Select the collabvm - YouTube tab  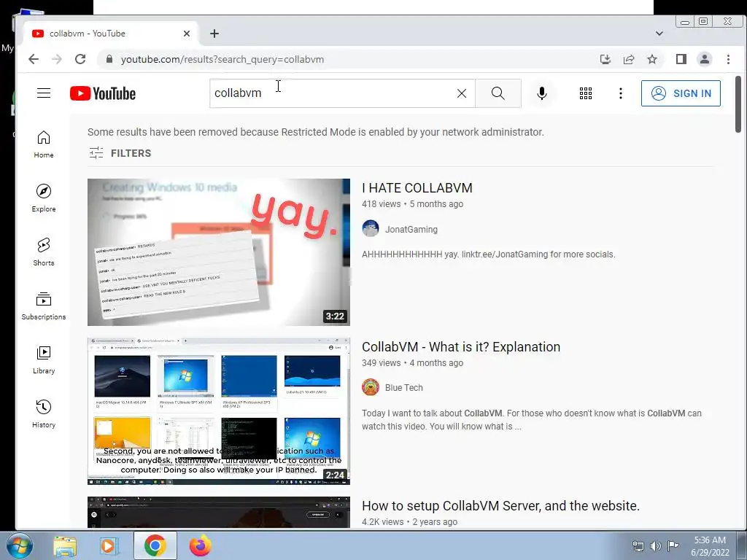[111, 34]
